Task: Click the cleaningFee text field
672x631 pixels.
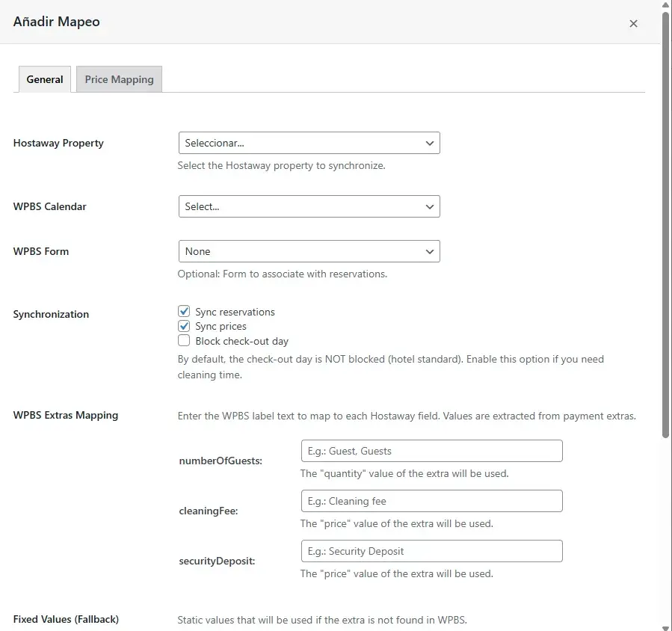Action: click(x=431, y=501)
